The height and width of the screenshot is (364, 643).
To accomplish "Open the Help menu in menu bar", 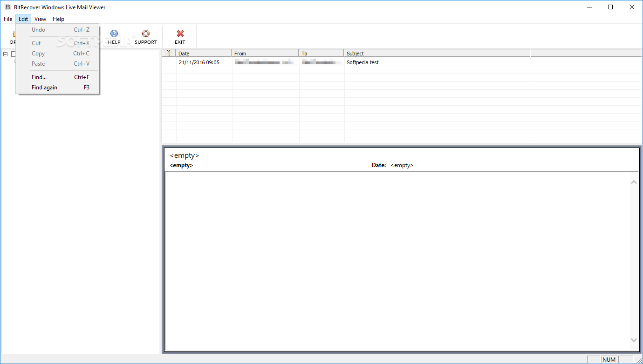I will click(x=58, y=19).
